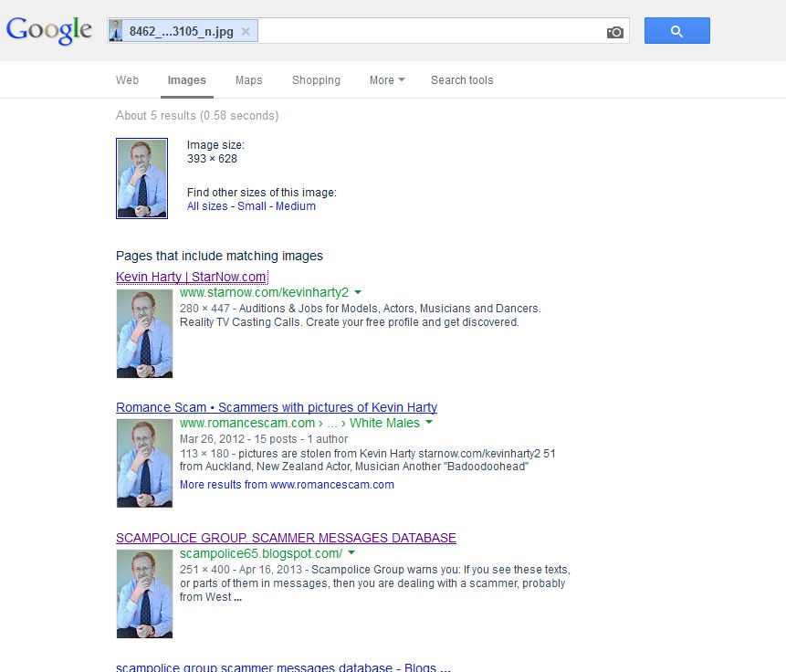Screen dimensions: 786x672
Task: Click 'Mar 26, 2012 - 15 posts - 1 author' text
Action: coord(264,439)
